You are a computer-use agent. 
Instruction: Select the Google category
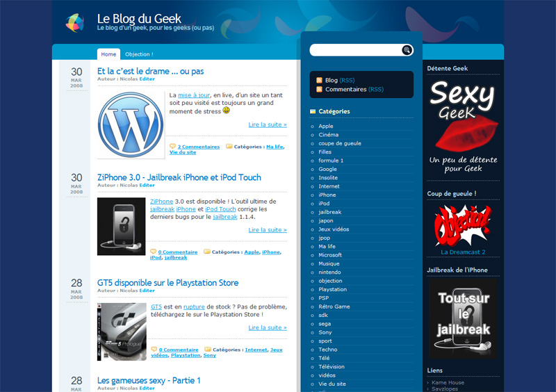click(x=327, y=169)
